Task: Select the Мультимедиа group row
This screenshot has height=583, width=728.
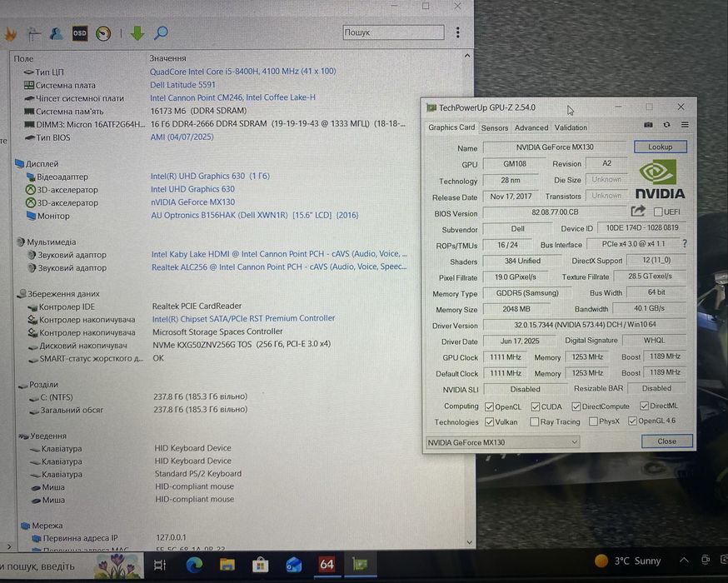Action: click(46, 242)
